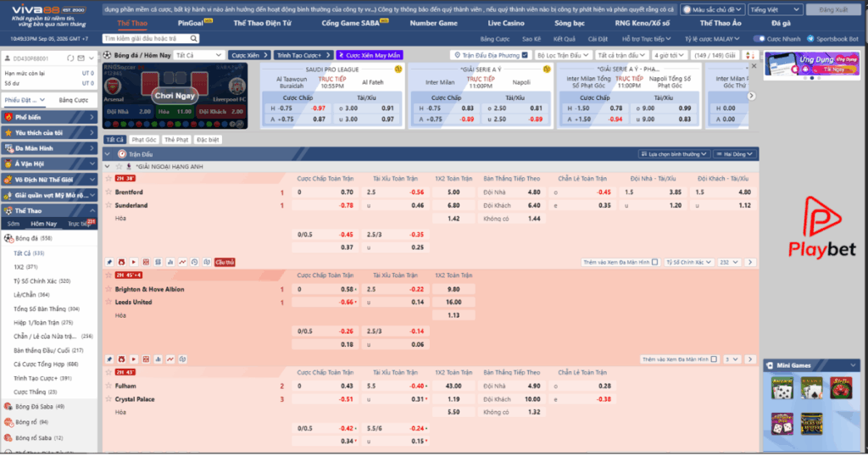Open history clock icon in Brentford toolbar
The height and width of the screenshot is (456, 868).
click(194, 262)
